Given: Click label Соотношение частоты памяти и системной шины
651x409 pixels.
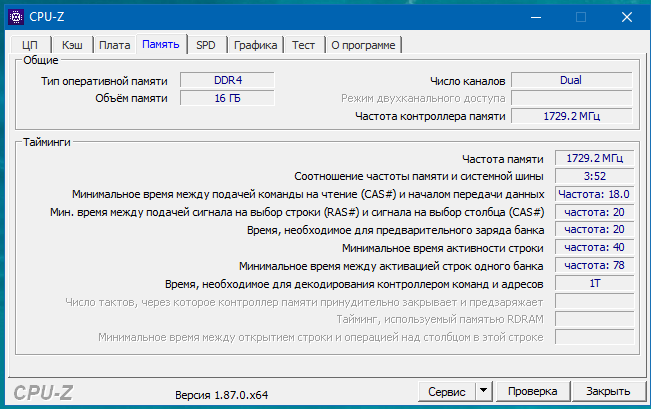Looking at the screenshot, I should [x=419, y=176].
